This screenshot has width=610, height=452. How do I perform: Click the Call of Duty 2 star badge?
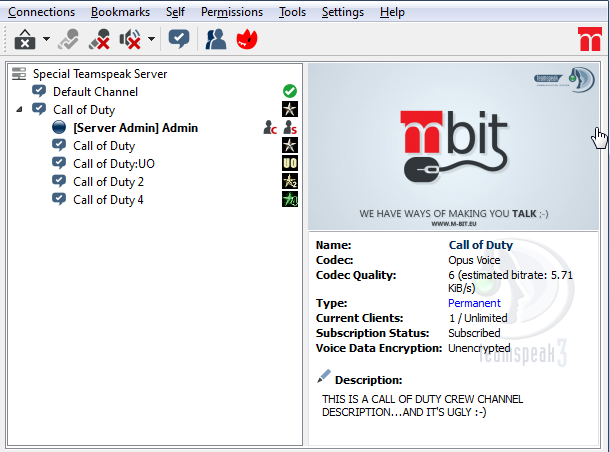(x=290, y=181)
